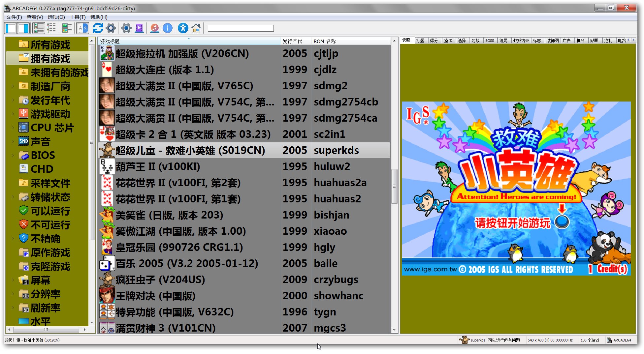Image resolution: width=644 pixels, height=354 pixels.
Task: Select game 王牌对决 (中国版) icon
Action: [x=107, y=296]
